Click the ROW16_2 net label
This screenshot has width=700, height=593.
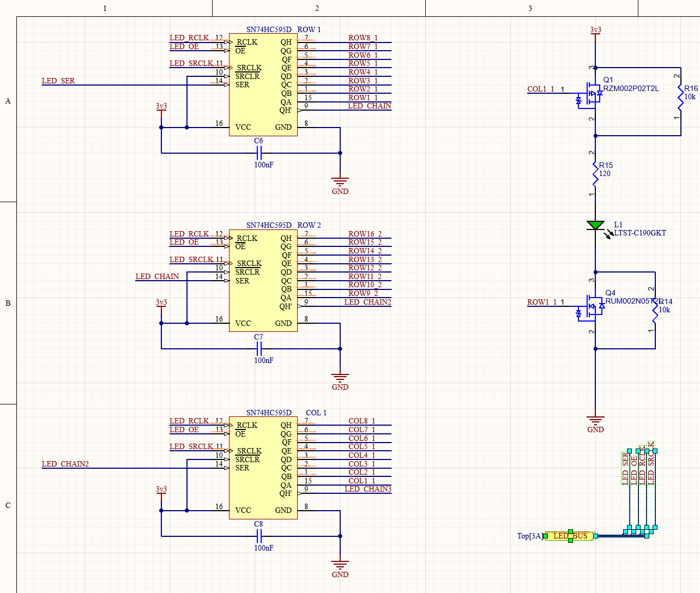pyautogui.click(x=365, y=234)
